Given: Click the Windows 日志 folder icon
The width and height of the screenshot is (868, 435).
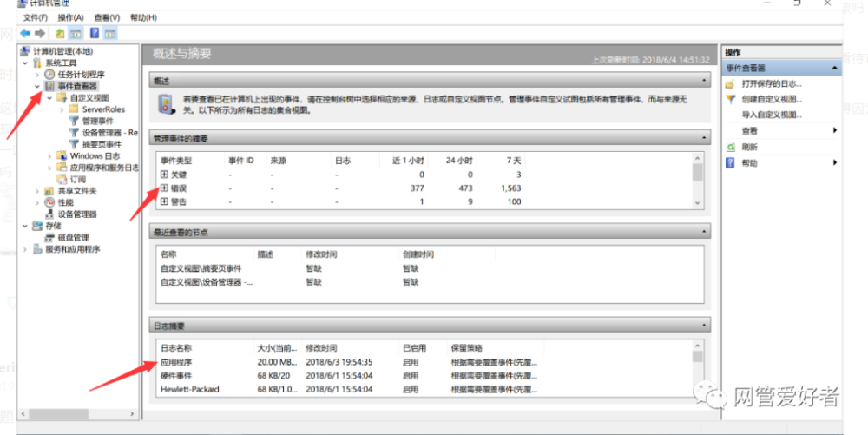Looking at the screenshot, I should (62, 155).
